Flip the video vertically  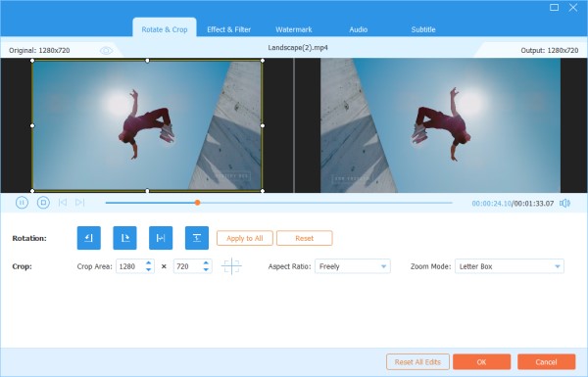tap(197, 238)
